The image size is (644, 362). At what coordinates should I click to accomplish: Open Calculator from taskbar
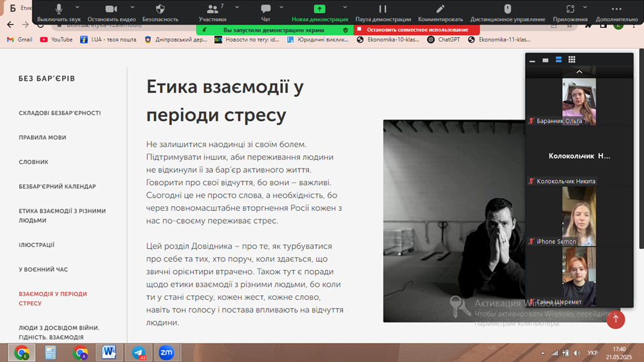click(x=50, y=353)
